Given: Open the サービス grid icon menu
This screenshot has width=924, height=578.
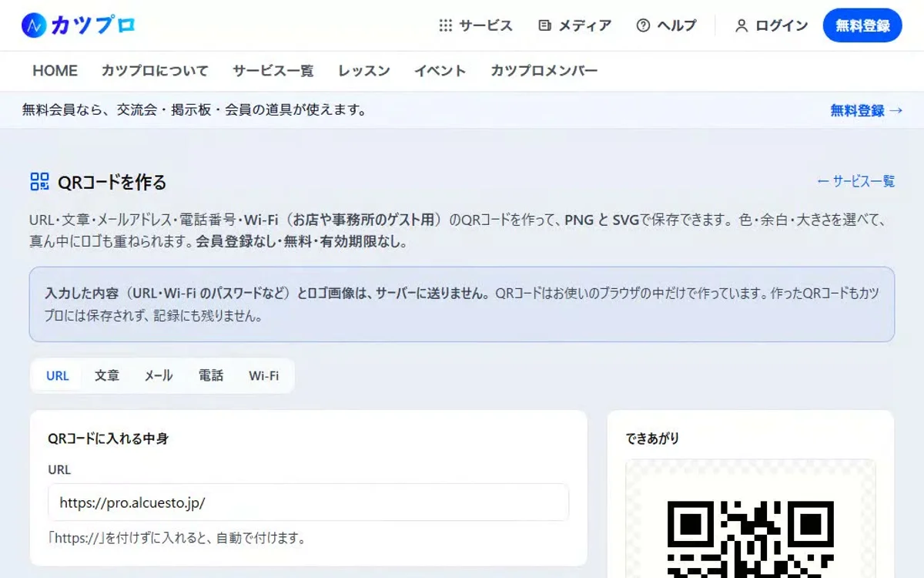Looking at the screenshot, I should click(x=446, y=25).
